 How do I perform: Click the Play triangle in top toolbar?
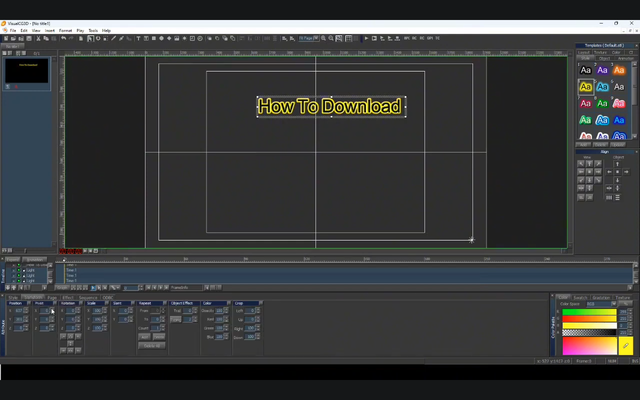(x=367, y=38)
